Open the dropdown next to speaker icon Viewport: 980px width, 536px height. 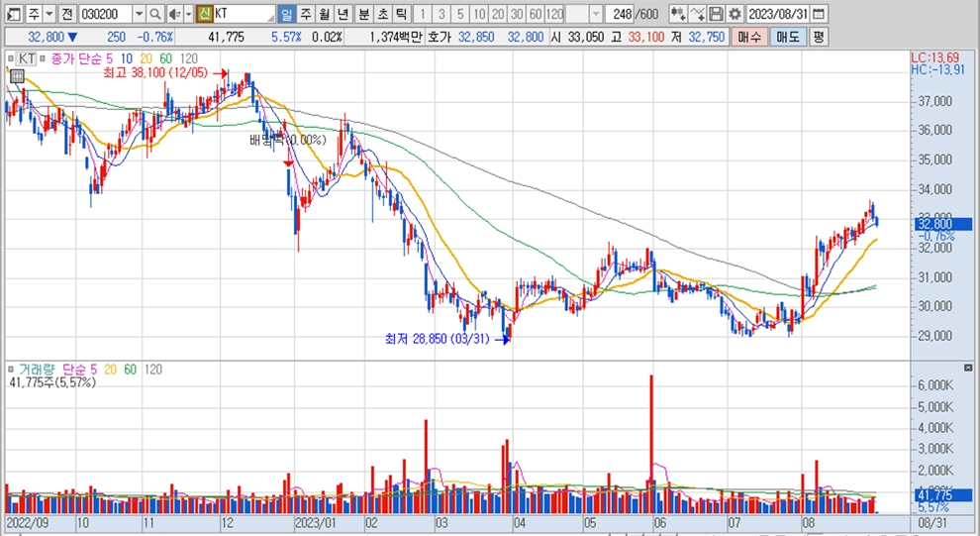pyautogui.click(x=187, y=14)
